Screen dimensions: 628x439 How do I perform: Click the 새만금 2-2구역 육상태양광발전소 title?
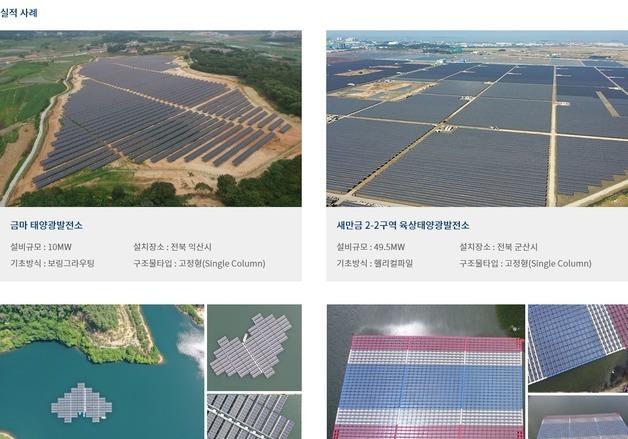tap(403, 226)
